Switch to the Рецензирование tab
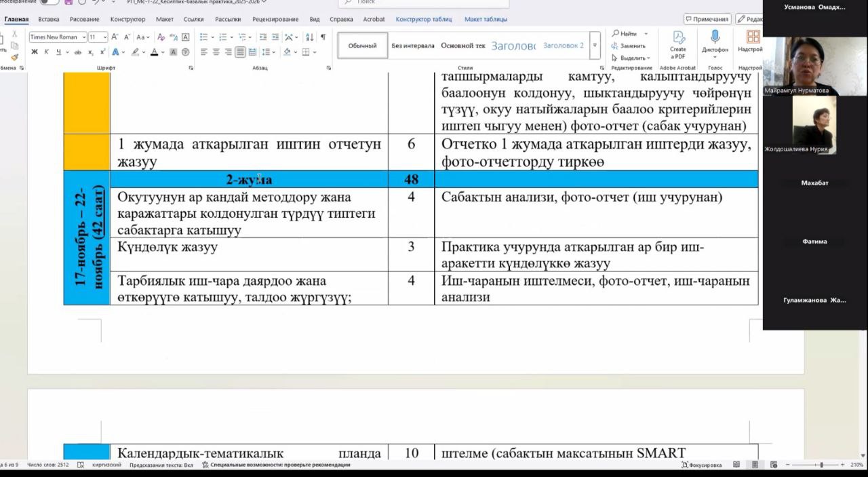Viewport: 868px width, 477px height. point(275,19)
